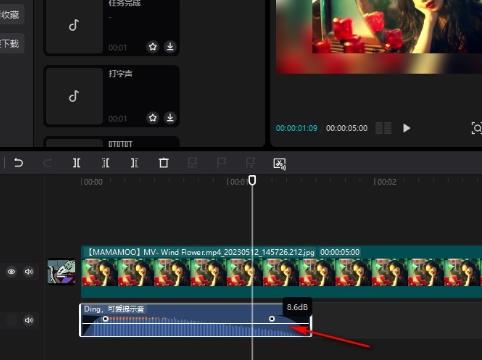482x360 pixels.
Task: Click the 8.6dB volume tooltip
Action: pos(297,307)
